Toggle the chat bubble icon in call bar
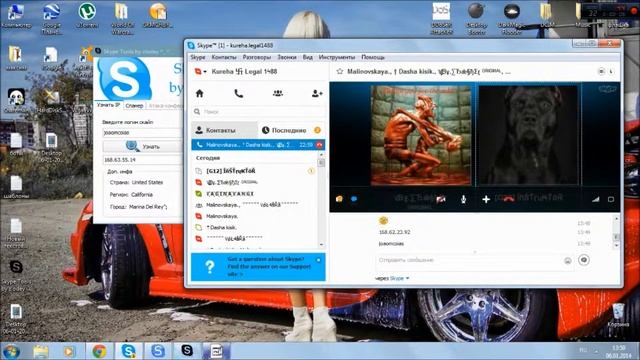 pos(354,199)
